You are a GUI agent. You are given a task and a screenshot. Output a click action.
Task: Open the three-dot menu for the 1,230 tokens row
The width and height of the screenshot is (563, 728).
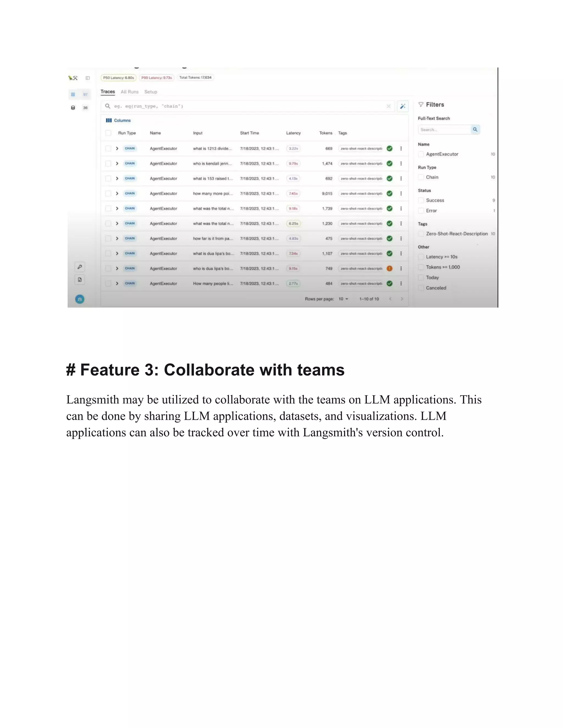tap(401, 224)
